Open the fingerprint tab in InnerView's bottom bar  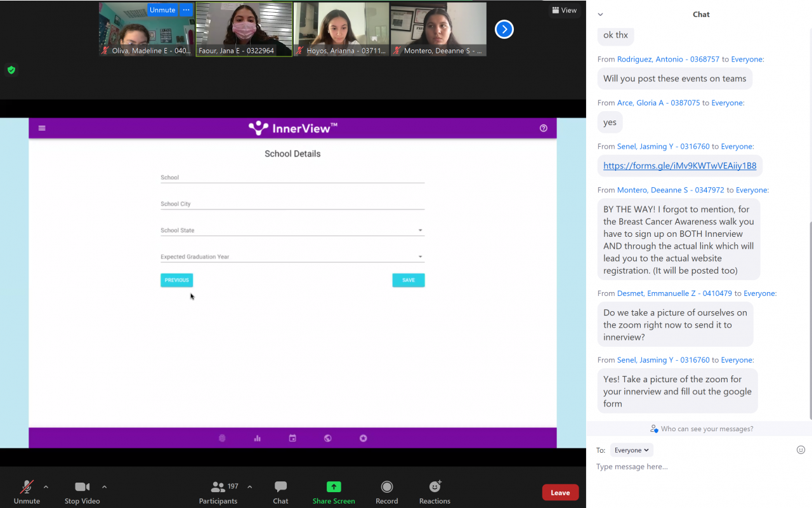(x=222, y=438)
